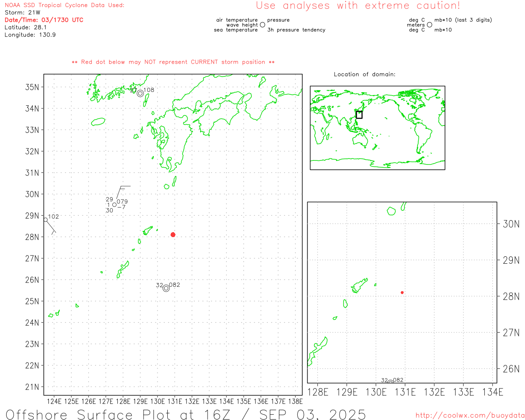Click the pressure value 082 near 26N station

(174, 285)
